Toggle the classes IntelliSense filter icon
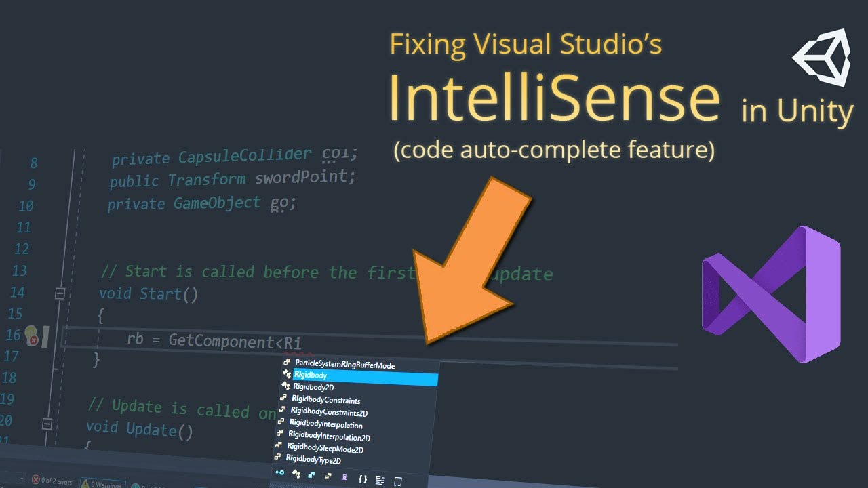The width and height of the screenshot is (868, 488). (296, 474)
